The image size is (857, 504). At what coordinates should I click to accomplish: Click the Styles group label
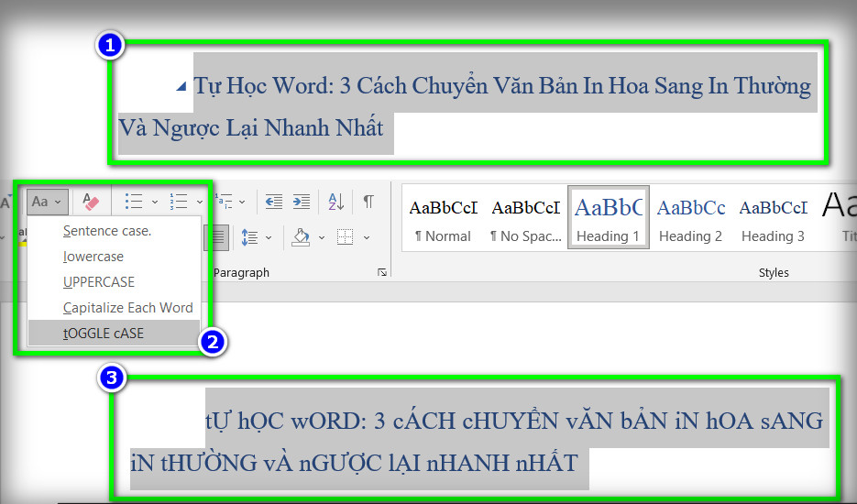[774, 272]
